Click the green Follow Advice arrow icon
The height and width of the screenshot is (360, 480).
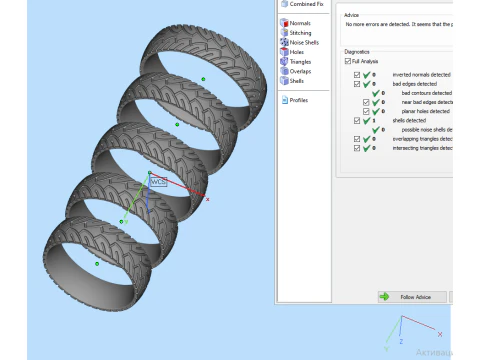384,297
